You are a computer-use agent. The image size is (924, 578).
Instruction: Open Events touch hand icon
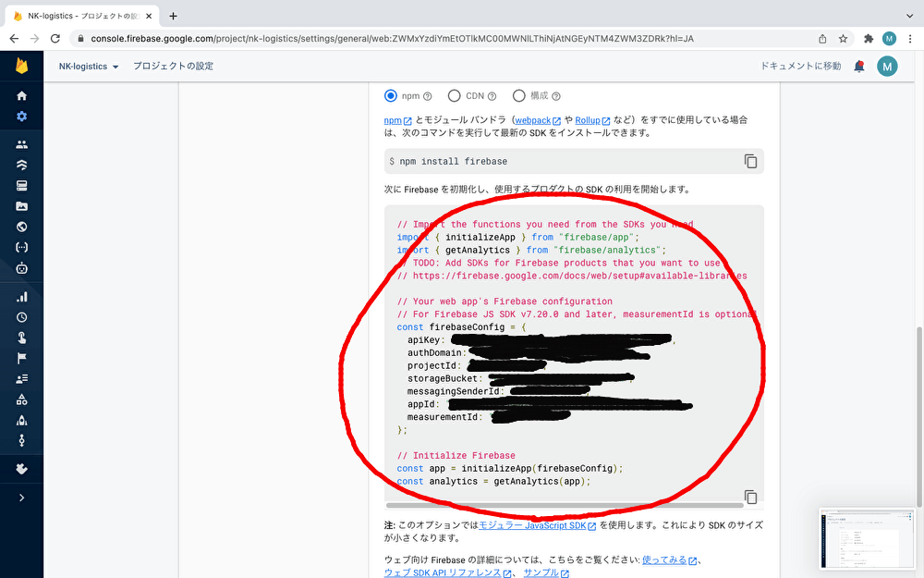click(22, 338)
